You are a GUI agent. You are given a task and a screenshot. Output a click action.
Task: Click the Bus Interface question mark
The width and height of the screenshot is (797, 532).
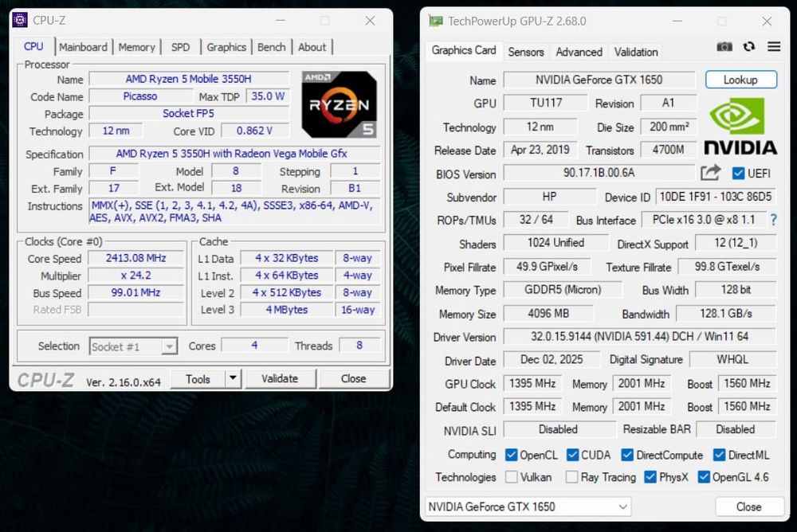(x=773, y=220)
